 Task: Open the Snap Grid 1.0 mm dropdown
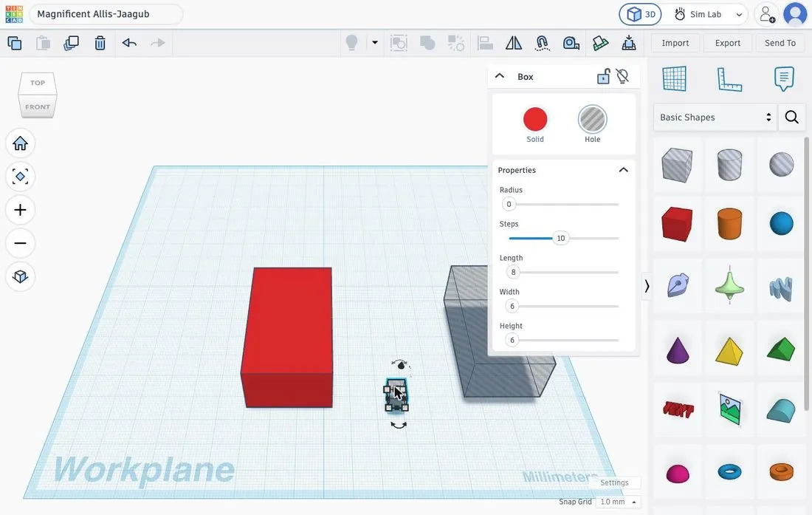618,502
